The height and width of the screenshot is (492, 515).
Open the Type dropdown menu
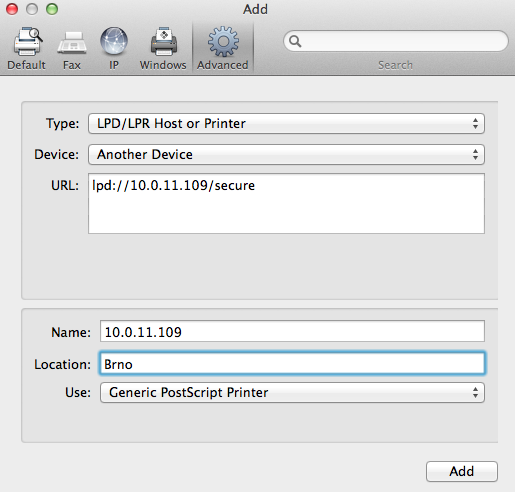tap(286, 124)
